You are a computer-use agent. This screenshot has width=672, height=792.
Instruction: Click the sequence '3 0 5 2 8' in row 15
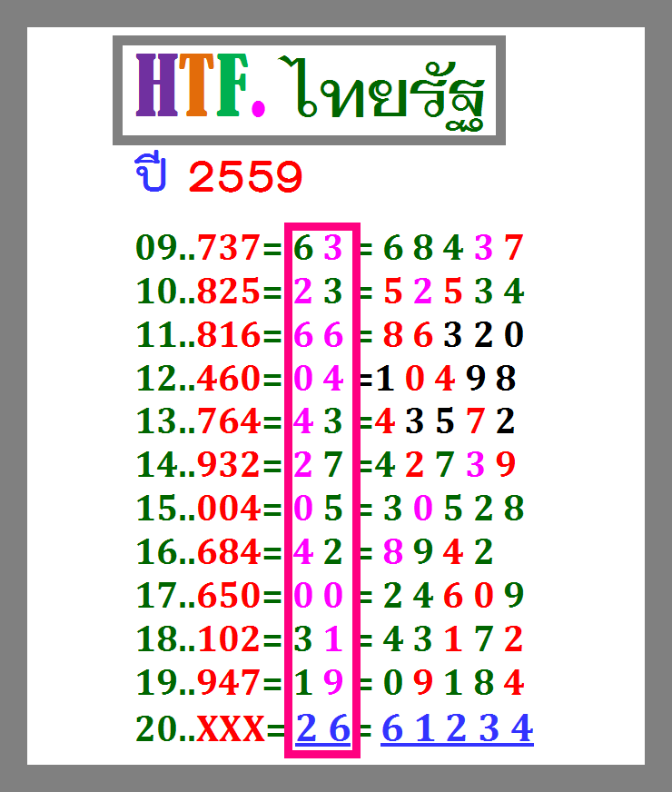[x=453, y=508]
